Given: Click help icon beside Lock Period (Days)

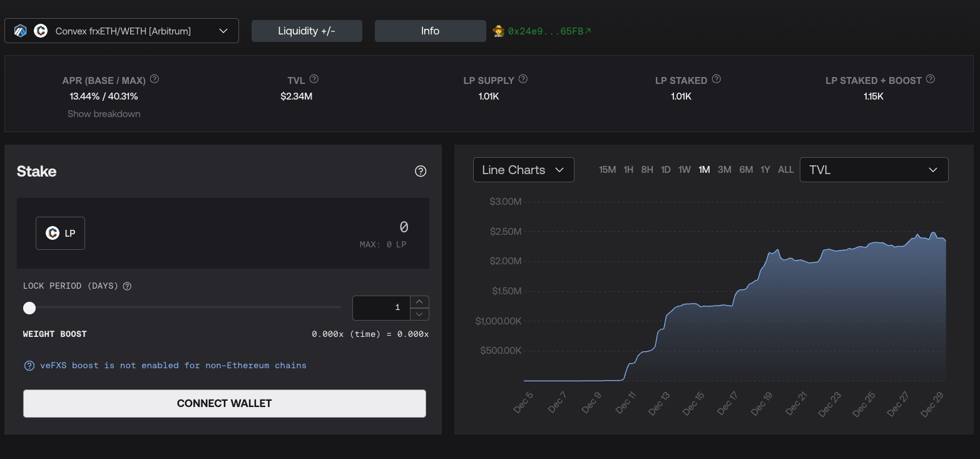Looking at the screenshot, I should pyautogui.click(x=127, y=286).
